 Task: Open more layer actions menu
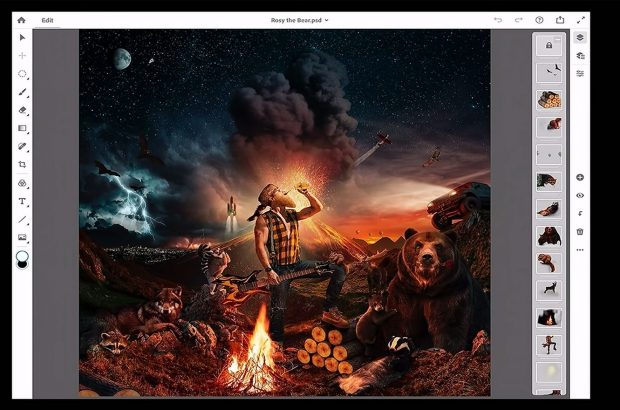coord(580,250)
